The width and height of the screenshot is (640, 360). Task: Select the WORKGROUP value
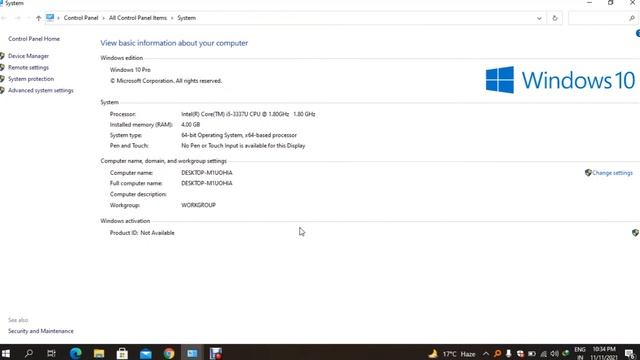pyautogui.click(x=198, y=205)
